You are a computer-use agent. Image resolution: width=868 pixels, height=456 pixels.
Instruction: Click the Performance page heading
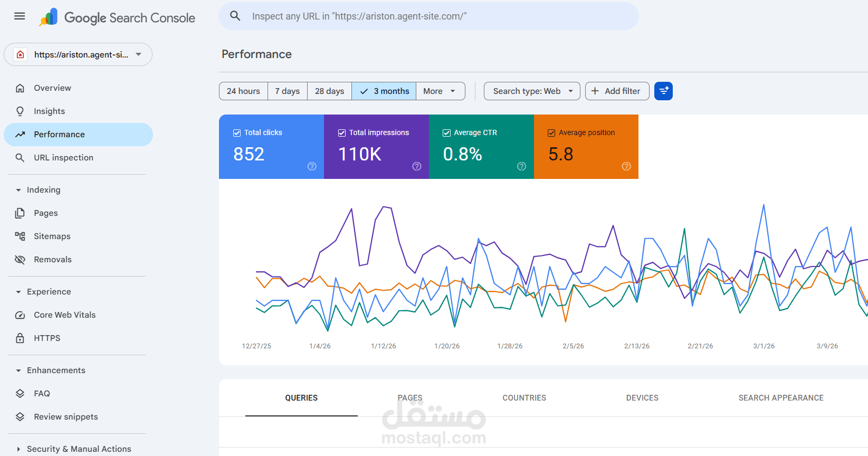pyautogui.click(x=256, y=54)
